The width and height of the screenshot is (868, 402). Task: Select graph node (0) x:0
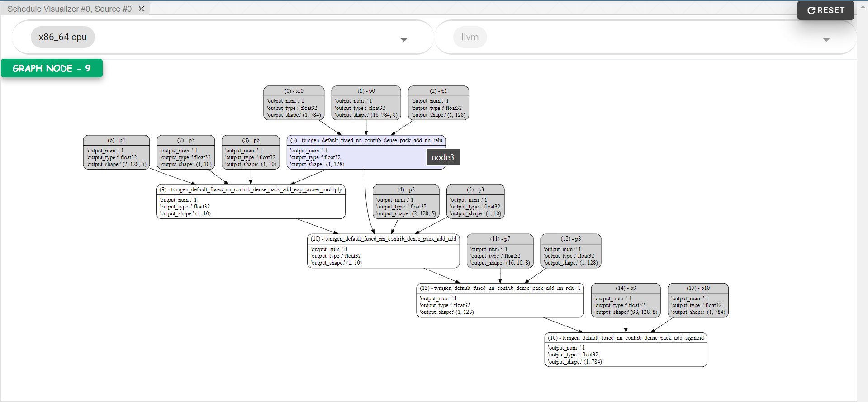click(x=294, y=103)
